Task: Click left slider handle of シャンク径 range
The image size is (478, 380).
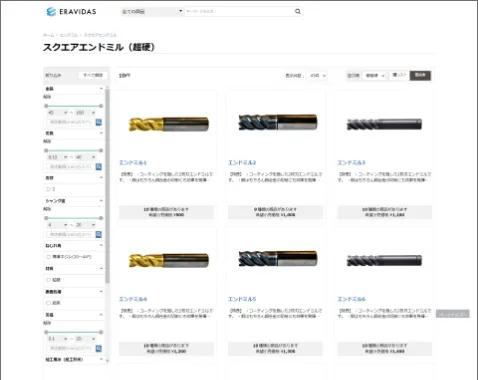Action: pyautogui.click(x=46, y=218)
